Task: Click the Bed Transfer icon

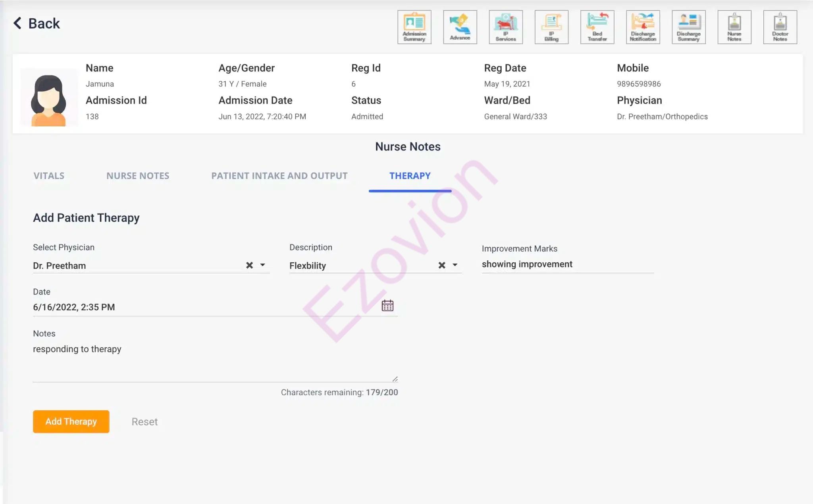Action: [597, 27]
